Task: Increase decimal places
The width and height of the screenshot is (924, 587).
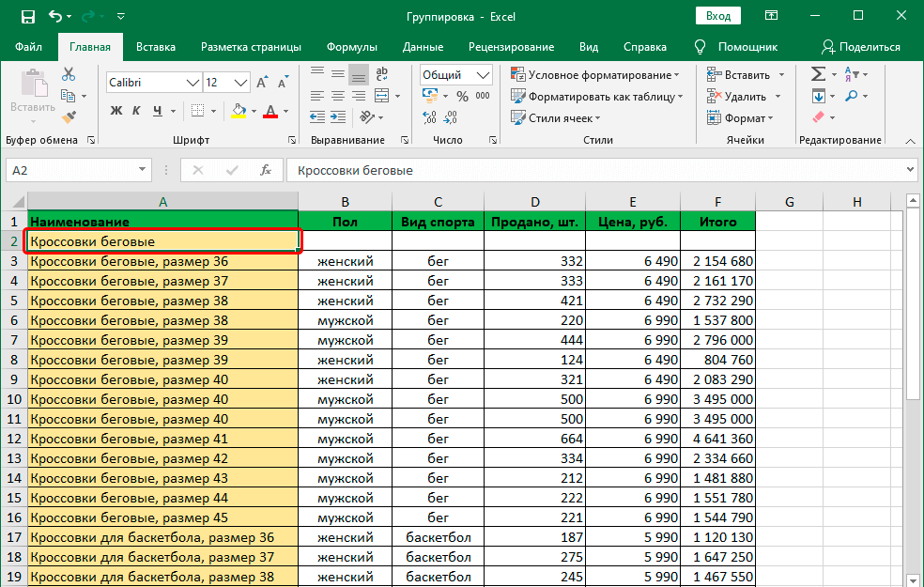Action: click(x=429, y=117)
